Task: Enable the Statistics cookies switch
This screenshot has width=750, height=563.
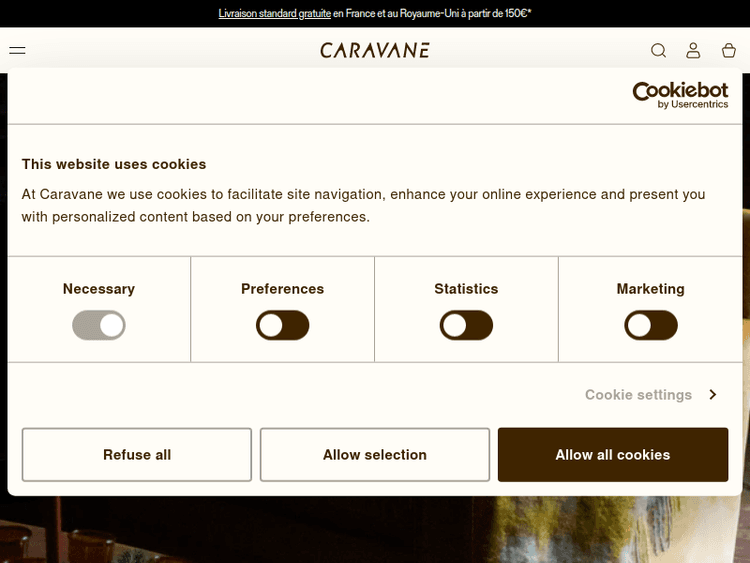Action: [466, 325]
